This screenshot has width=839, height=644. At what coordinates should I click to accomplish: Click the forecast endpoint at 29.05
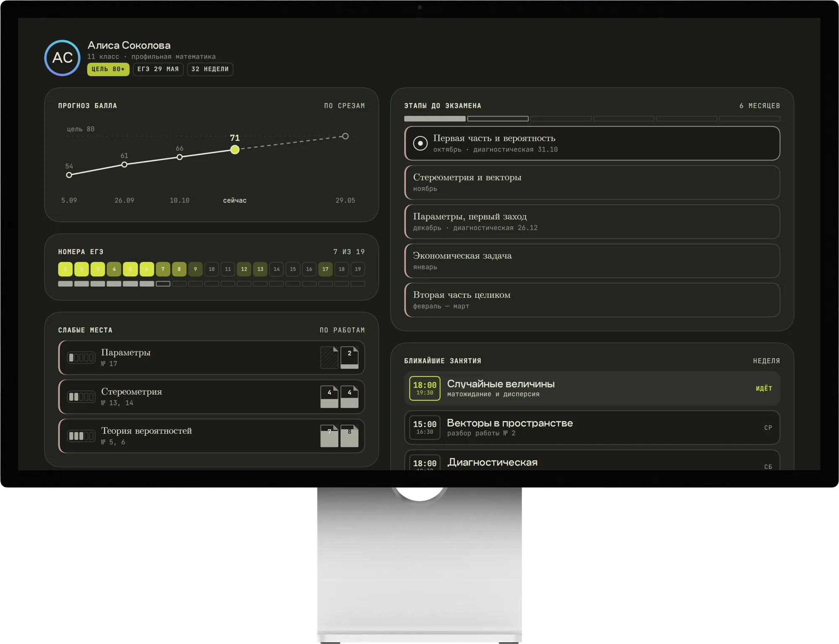pyautogui.click(x=345, y=136)
